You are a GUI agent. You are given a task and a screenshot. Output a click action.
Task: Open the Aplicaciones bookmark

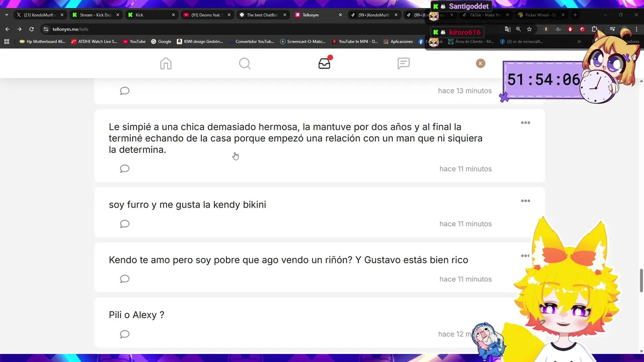(x=398, y=42)
